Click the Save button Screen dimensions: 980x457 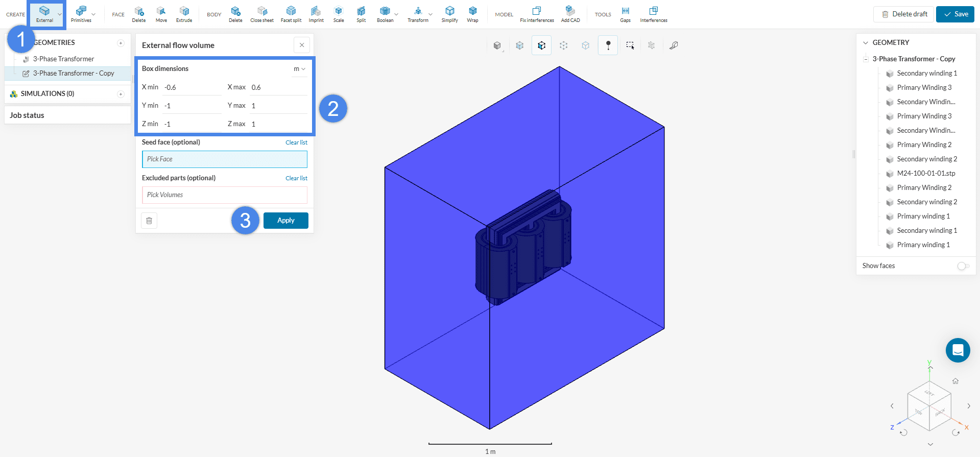[955, 14]
